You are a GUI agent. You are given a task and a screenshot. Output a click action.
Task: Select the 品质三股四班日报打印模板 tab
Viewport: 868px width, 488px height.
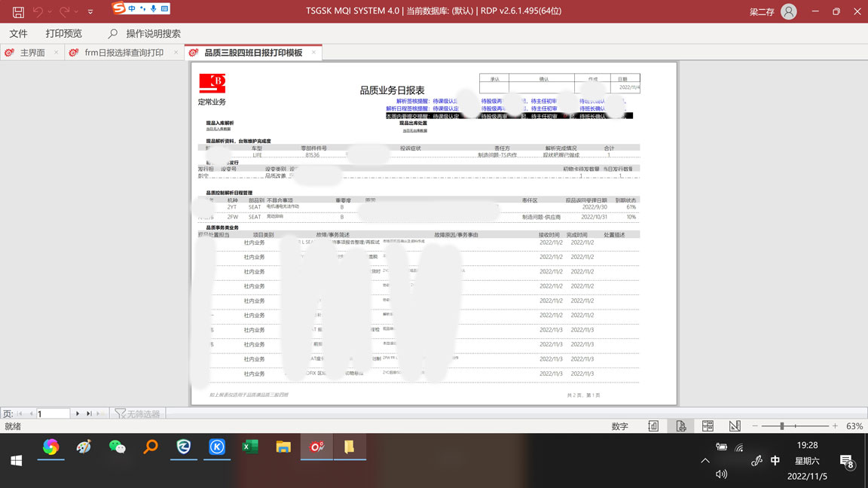click(253, 53)
